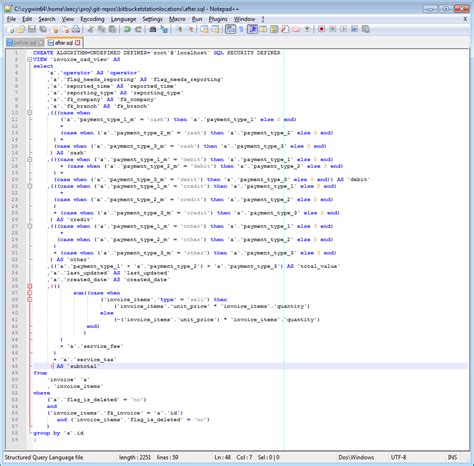Open the Edit menu
This screenshot has height=466, width=474.
coord(27,19)
